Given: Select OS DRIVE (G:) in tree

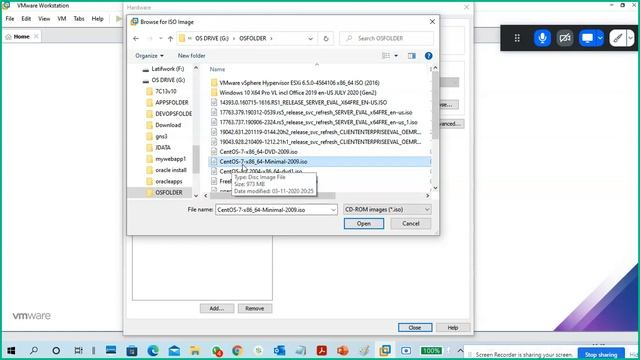Looking at the screenshot, I should pyautogui.click(x=168, y=80).
